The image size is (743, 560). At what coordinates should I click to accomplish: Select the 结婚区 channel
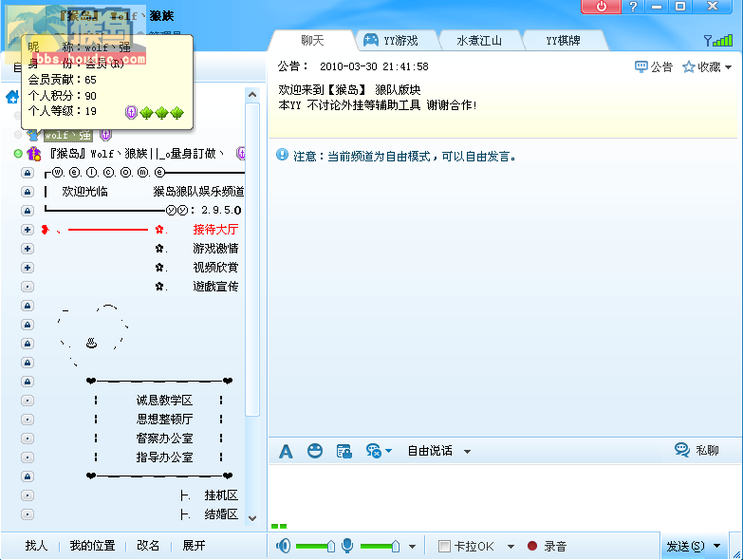tap(221, 514)
